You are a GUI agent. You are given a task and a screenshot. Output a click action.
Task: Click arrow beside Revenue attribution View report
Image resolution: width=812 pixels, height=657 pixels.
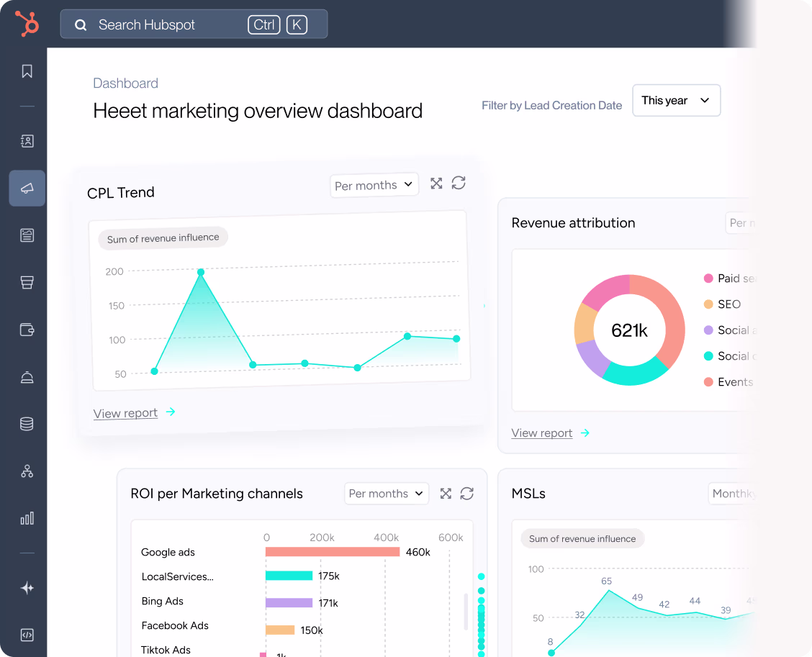[x=585, y=432]
